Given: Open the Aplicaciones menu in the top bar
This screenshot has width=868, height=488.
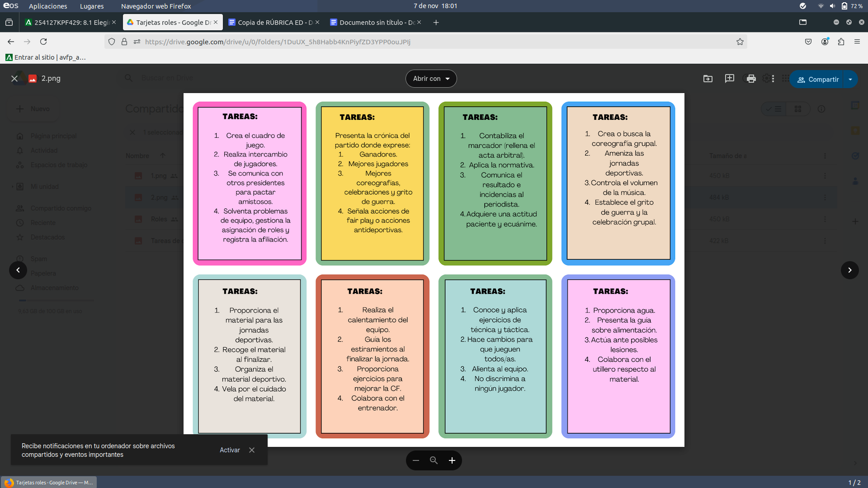Looking at the screenshot, I should pyautogui.click(x=47, y=6).
